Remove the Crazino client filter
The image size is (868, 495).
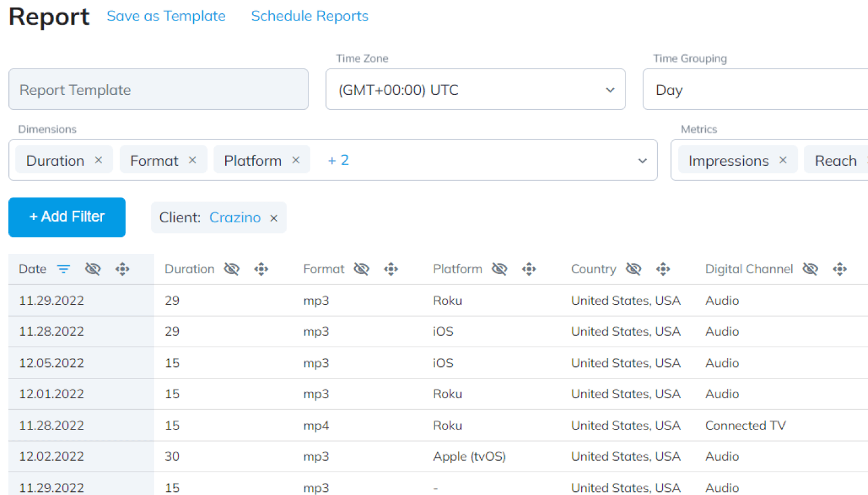tap(274, 218)
